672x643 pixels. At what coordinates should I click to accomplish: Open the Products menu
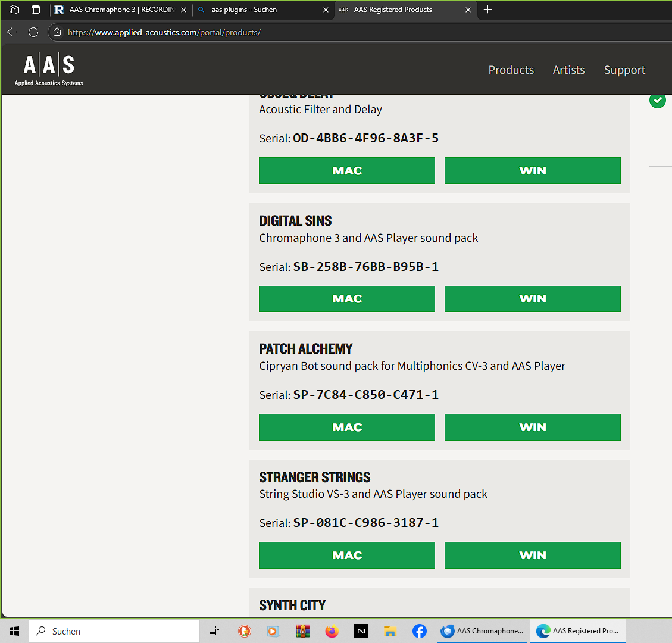click(x=511, y=70)
